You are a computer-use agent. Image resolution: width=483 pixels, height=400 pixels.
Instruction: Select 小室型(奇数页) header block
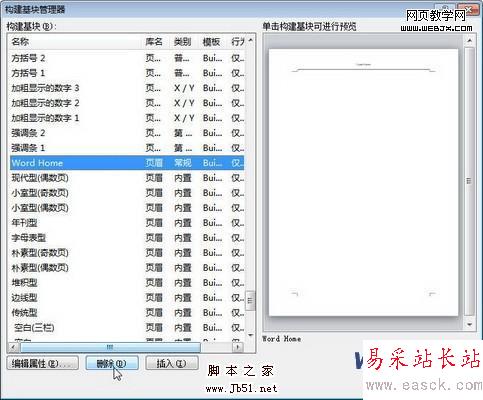[127, 193]
